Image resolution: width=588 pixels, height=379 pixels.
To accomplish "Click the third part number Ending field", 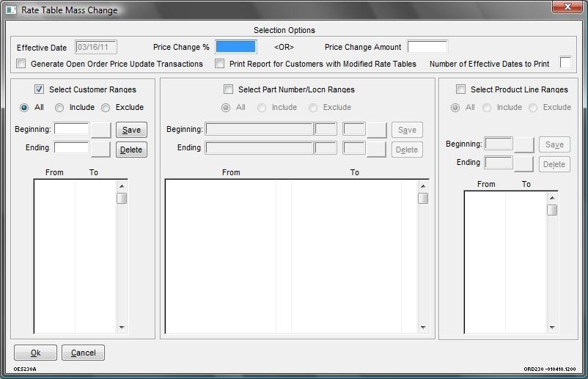I will tap(354, 148).
